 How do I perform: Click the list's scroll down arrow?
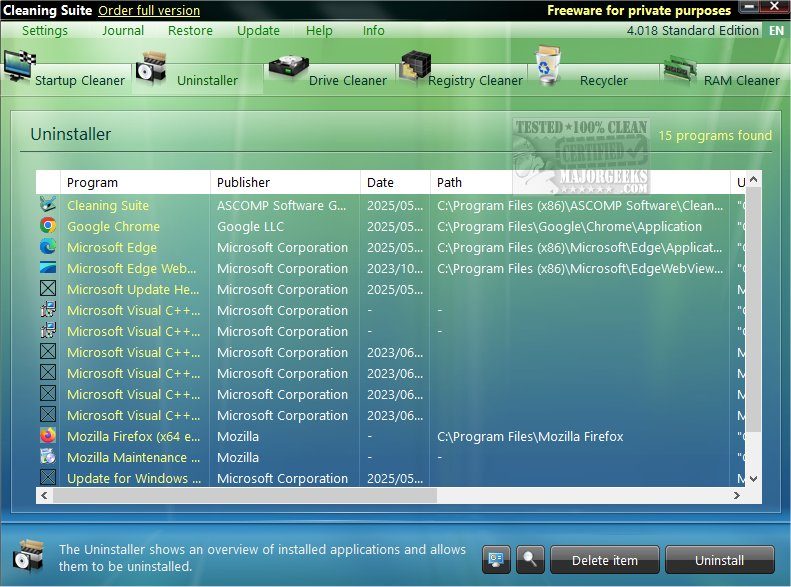pyautogui.click(x=753, y=479)
